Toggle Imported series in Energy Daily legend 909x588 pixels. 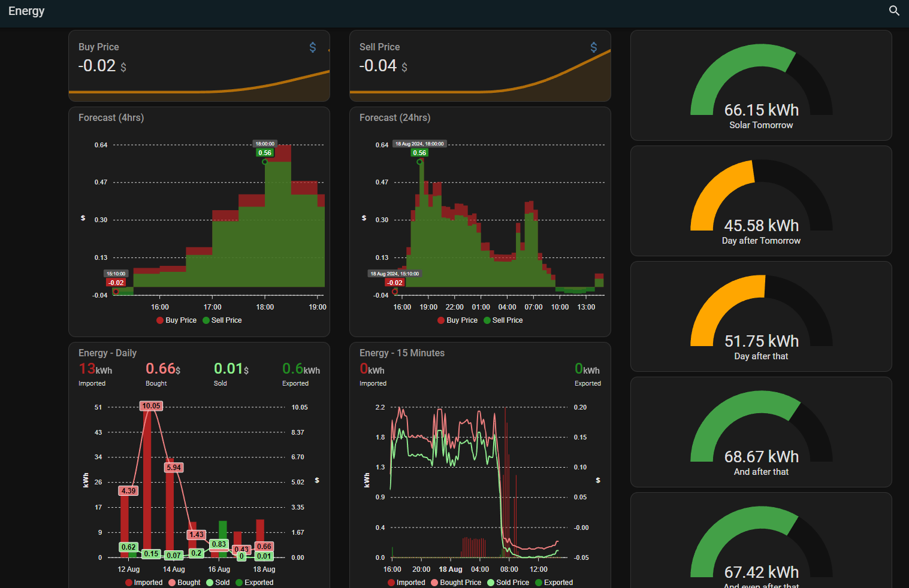144,583
